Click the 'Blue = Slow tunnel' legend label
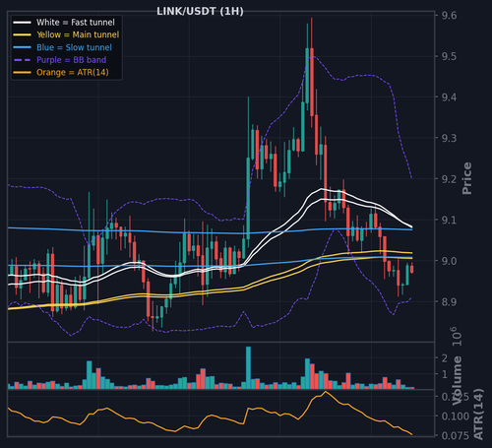The width and height of the screenshot is (492, 448). tap(74, 47)
